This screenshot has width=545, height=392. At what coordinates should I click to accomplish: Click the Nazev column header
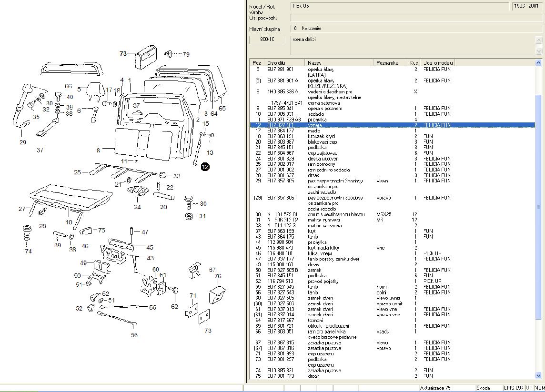[339, 63]
